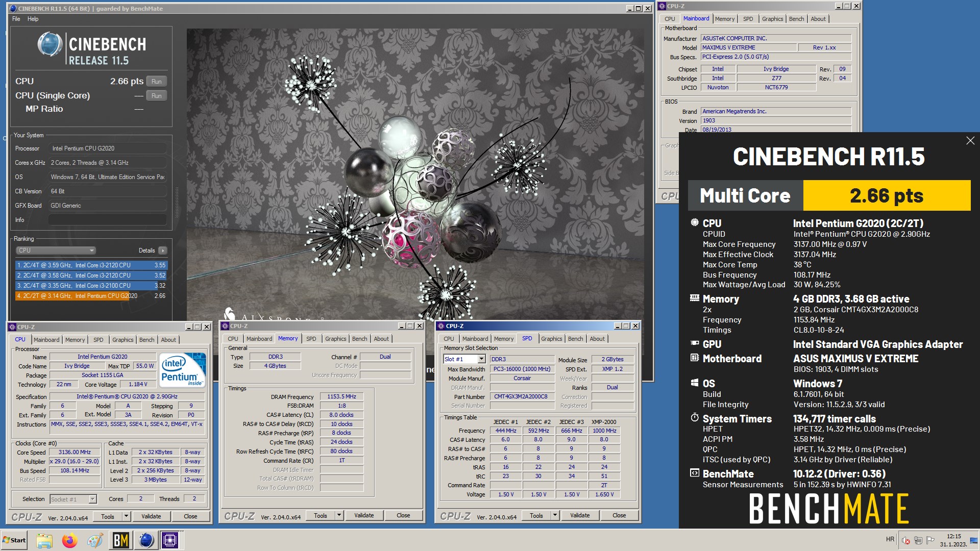Open Memory tab in the Mainboard CPU-Z window
Image resolution: width=980 pixels, height=551 pixels.
(x=724, y=19)
